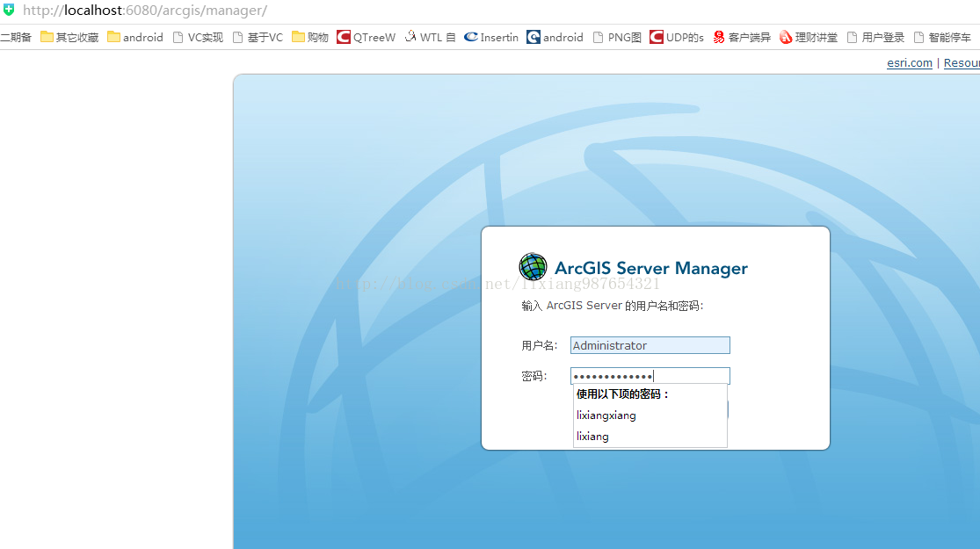Screen dimensions: 980x549
Task: Click the 使用以下项的密码 dropdown header
Action: pyautogui.click(x=622, y=394)
